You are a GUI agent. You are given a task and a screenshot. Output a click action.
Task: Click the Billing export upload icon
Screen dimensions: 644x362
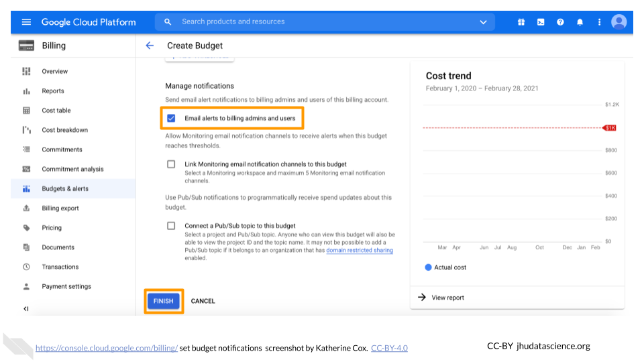pyautogui.click(x=26, y=208)
